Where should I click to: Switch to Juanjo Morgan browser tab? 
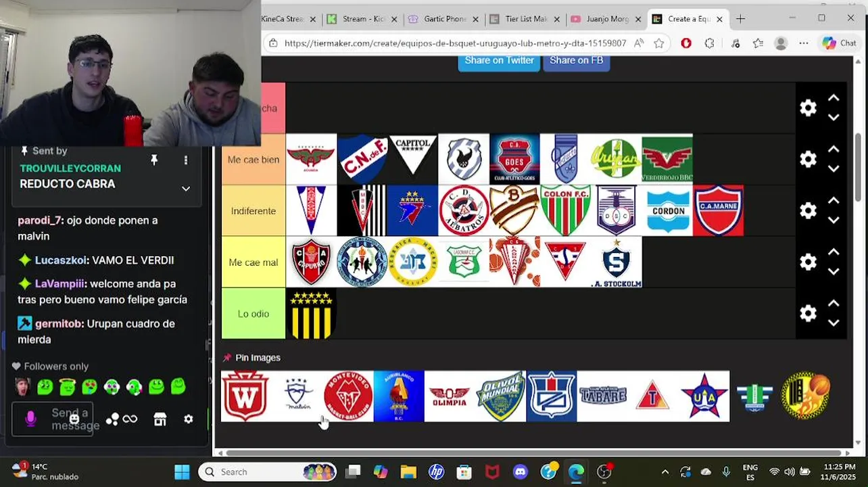pyautogui.click(x=607, y=19)
